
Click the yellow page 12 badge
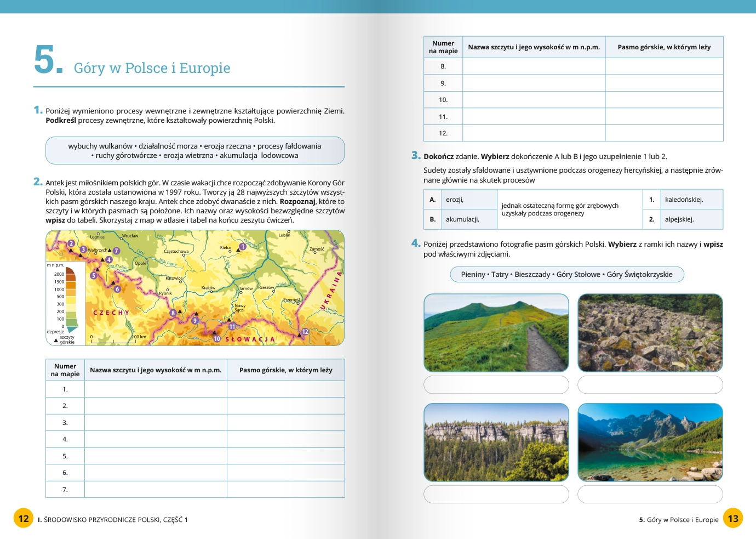tap(24, 518)
